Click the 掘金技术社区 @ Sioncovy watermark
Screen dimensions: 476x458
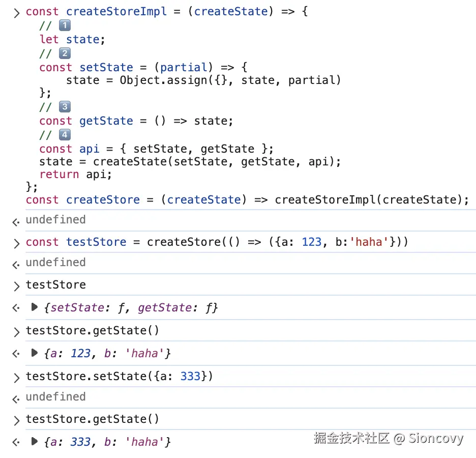389,438
